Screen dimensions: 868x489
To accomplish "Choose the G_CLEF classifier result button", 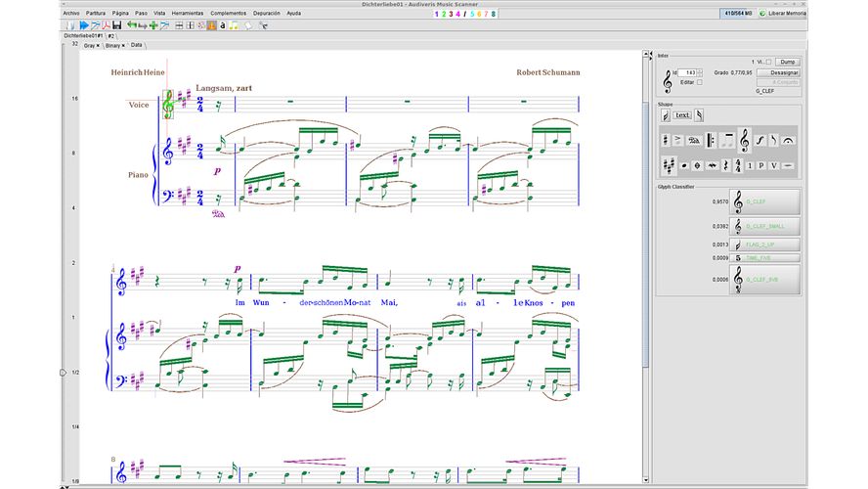I will click(x=765, y=201).
